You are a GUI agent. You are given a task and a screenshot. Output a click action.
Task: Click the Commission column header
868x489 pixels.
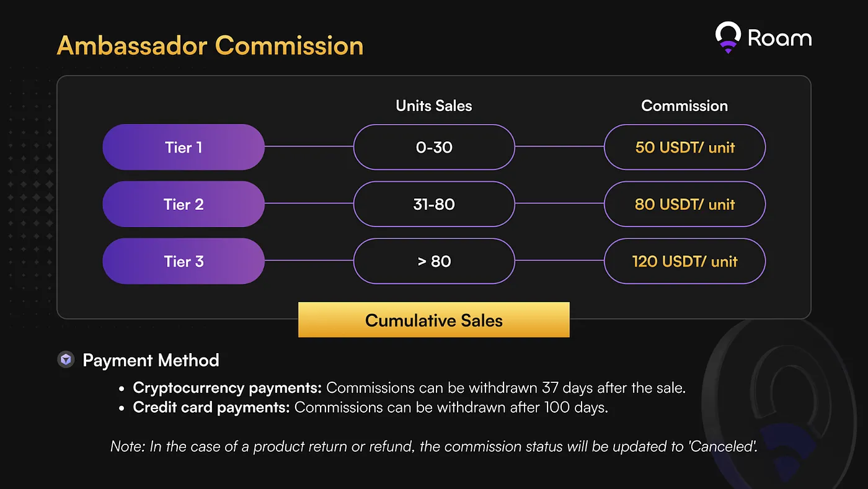tap(684, 106)
